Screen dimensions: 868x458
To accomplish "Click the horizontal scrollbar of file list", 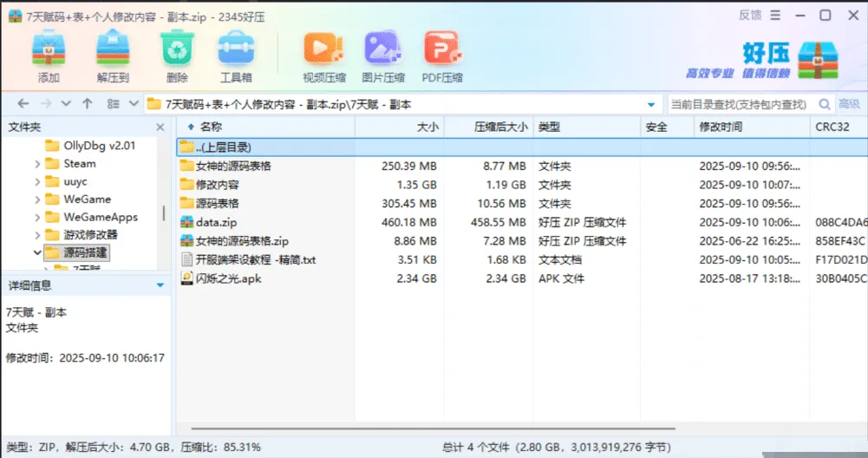I will [433, 429].
